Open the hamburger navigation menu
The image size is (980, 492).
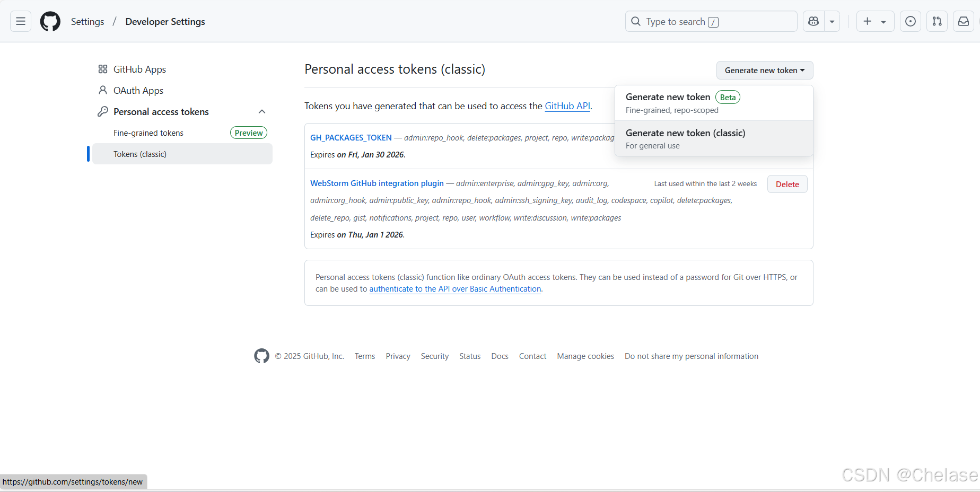coord(21,21)
